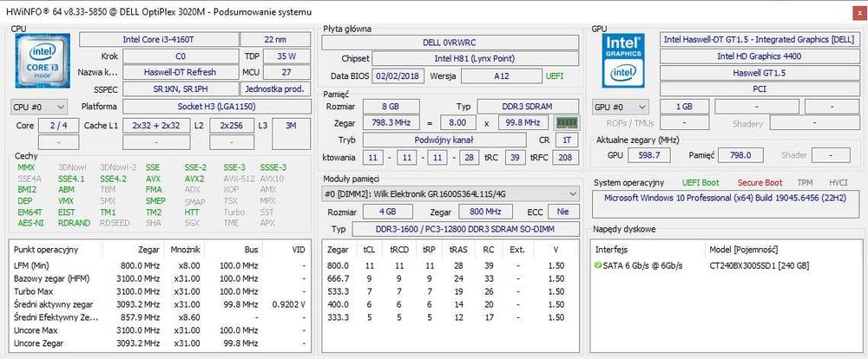Expand the memory module DIMM2 dropdown
Image resolution: width=868 pixels, height=359 pixels.
[x=450, y=193]
